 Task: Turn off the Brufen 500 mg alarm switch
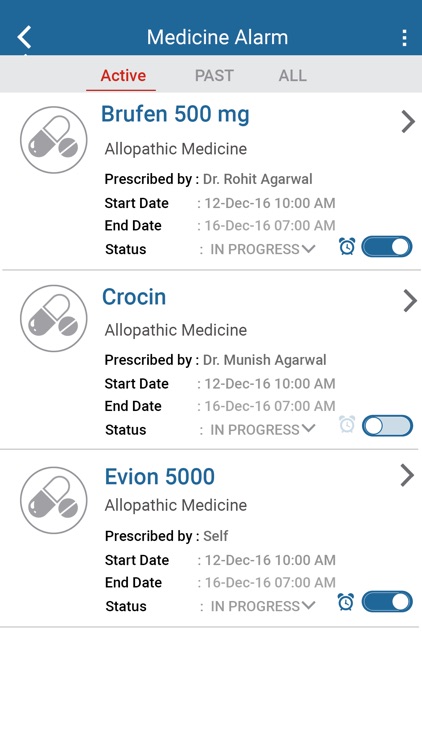[387, 247]
